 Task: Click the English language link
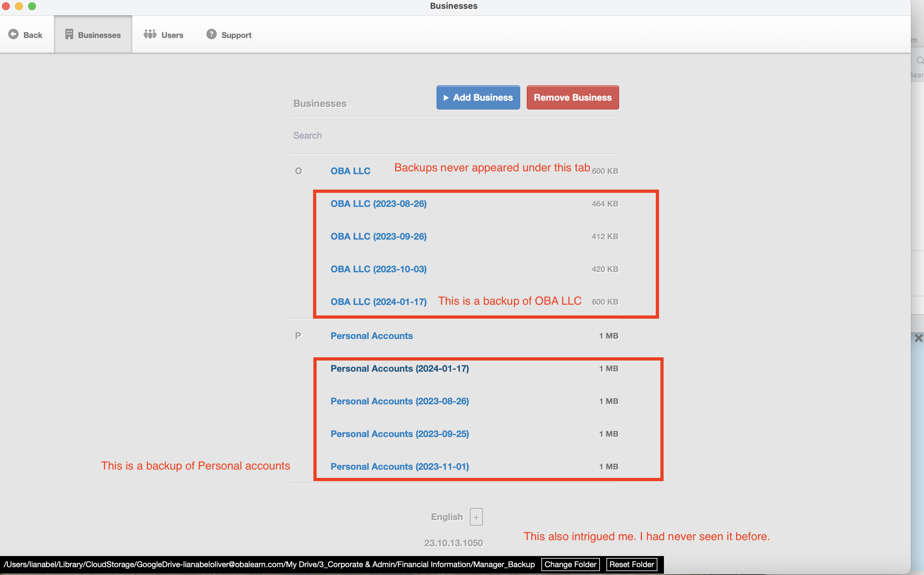pos(447,517)
